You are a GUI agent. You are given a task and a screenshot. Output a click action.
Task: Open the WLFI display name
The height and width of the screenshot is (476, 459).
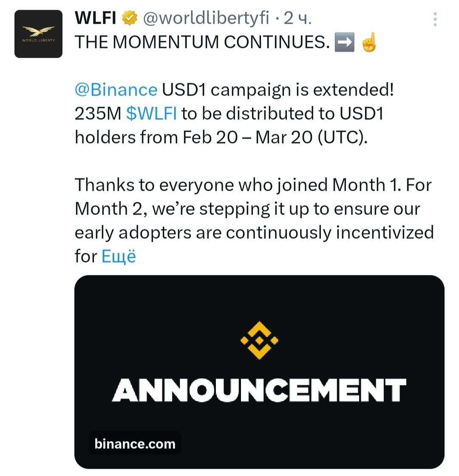coord(96,18)
